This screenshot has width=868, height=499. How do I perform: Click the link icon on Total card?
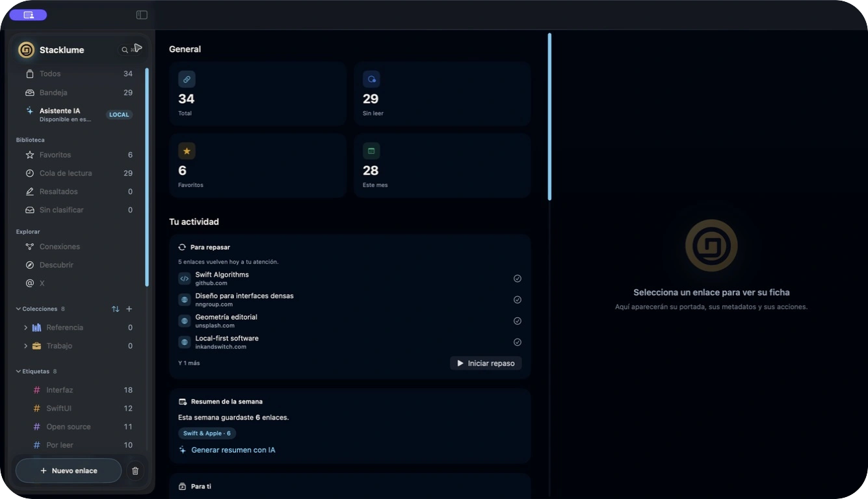pos(187,79)
